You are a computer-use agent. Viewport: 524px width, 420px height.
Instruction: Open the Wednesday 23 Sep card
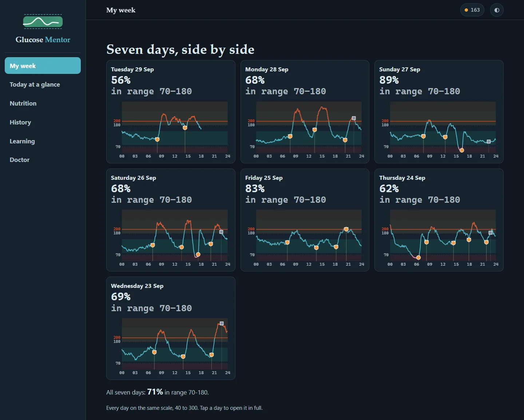171,328
